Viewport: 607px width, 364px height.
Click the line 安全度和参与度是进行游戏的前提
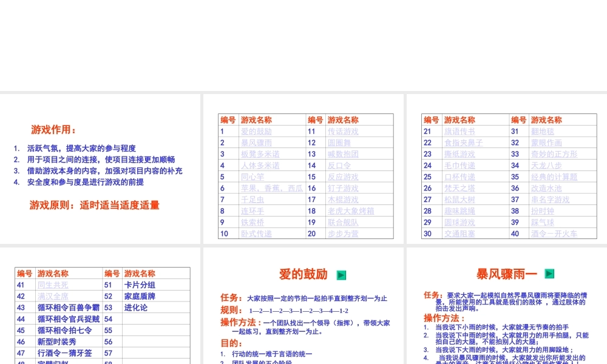pyautogui.click(x=85, y=182)
